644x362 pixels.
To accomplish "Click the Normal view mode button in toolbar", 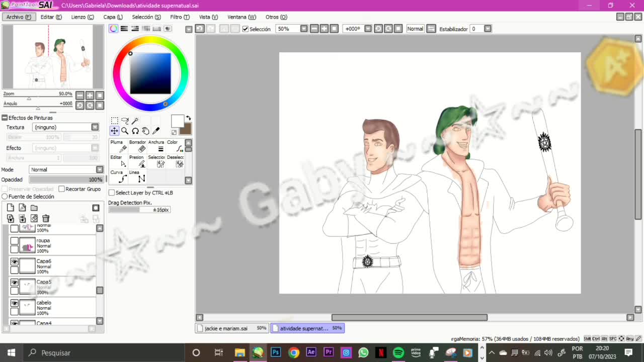I will (x=415, y=29).
